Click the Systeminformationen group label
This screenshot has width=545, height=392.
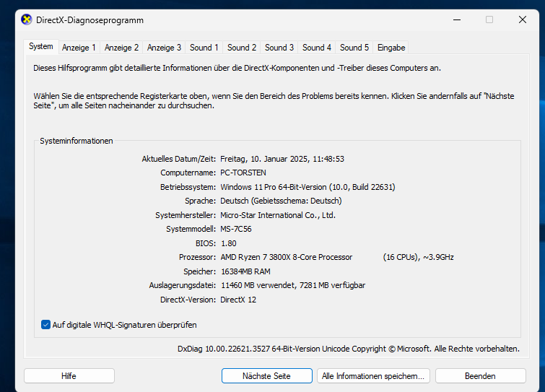(77, 141)
